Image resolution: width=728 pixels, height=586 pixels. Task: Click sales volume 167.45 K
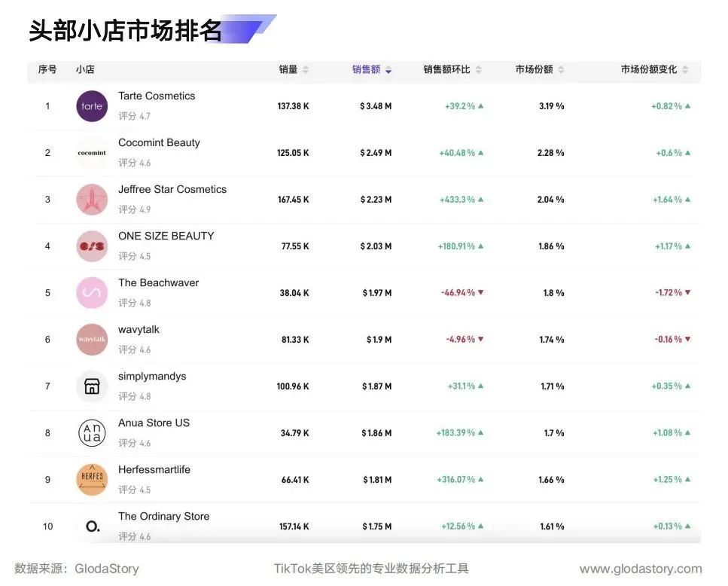(293, 200)
